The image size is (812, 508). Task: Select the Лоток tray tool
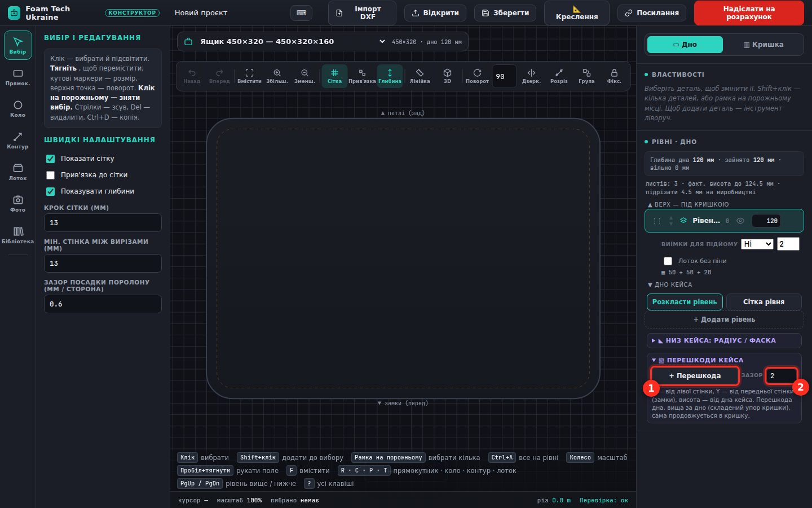coord(17,172)
